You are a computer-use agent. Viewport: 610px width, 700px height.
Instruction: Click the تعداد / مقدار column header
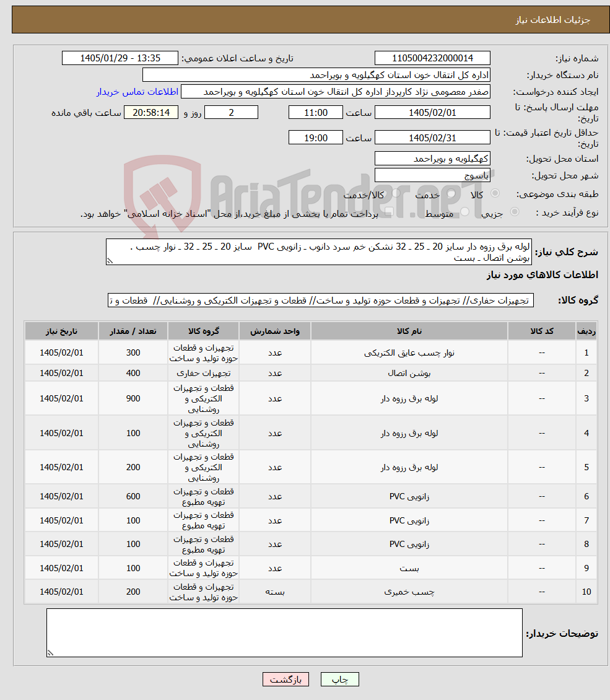[133, 331]
